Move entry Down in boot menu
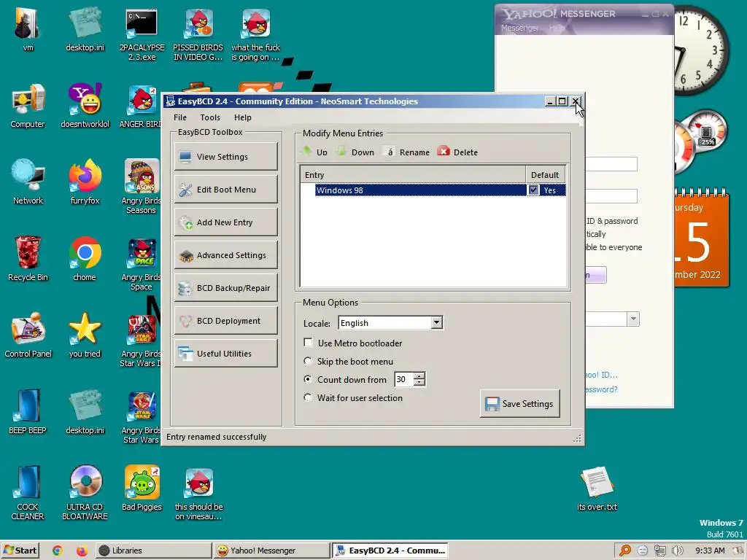 pyautogui.click(x=355, y=152)
